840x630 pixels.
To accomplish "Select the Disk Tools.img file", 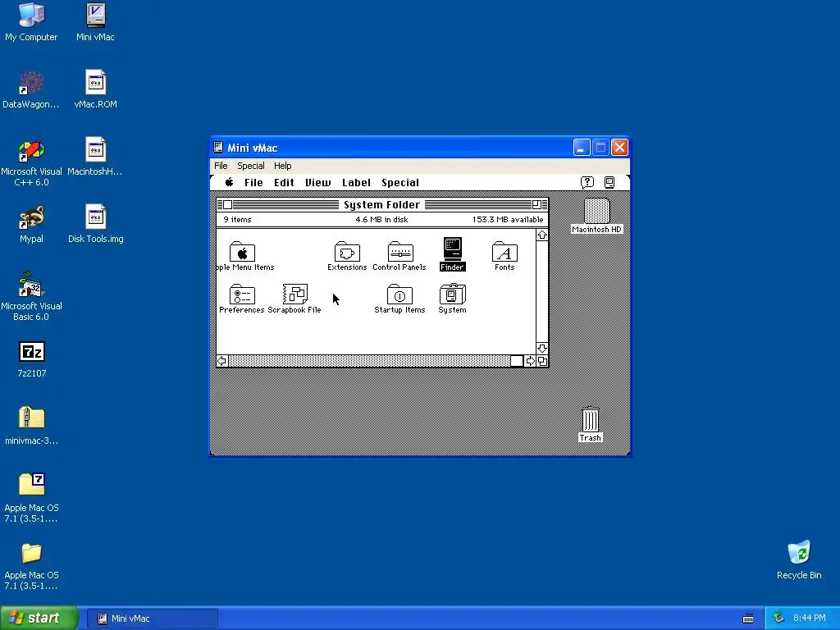I will pyautogui.click(x=95, y=225).
